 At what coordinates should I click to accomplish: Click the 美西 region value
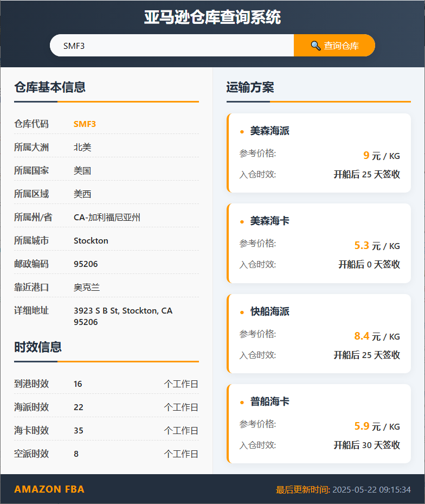point(82,194)
